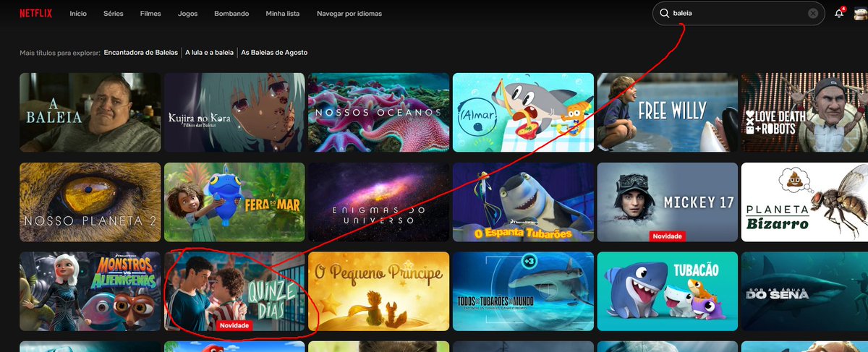Open the Free Willy title card
Viewport: 868px width, 352px height.
[x=667, y=112]
